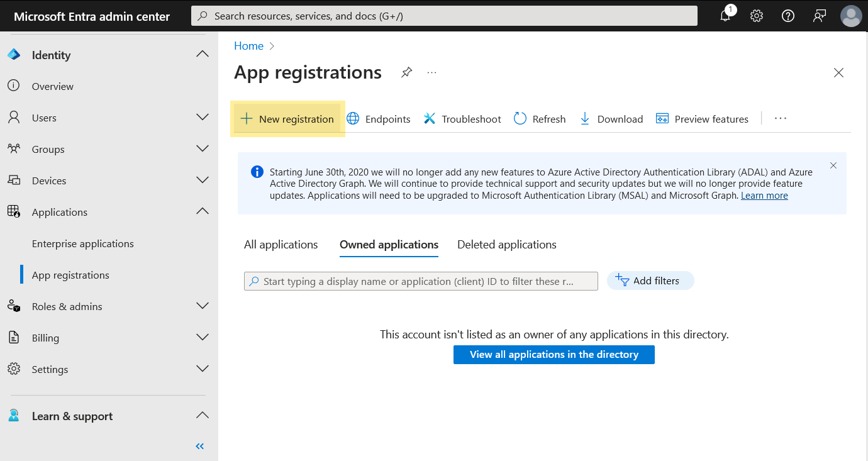Go to Overview in sidebar
The height and width of the screenshot is (461, 868).
point(53,86)
